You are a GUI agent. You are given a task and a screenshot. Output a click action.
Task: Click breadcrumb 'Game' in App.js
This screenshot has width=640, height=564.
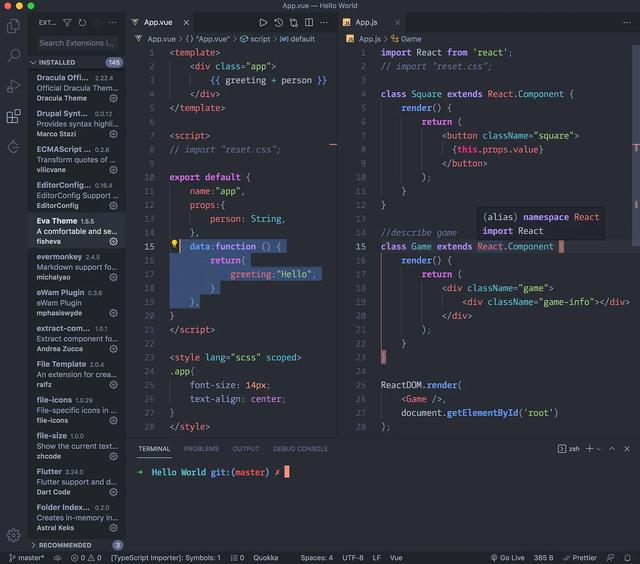pyautogui.click(x=406, y=39)
